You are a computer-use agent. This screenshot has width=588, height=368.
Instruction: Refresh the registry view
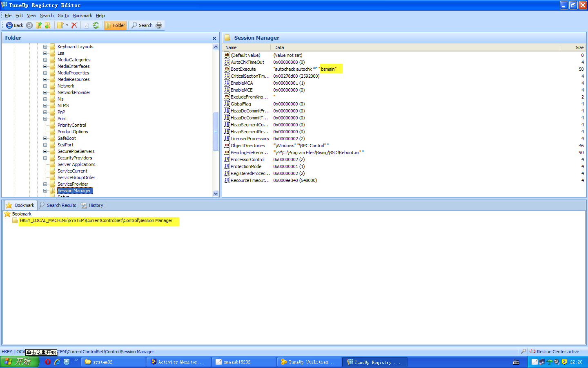point(96,25)
